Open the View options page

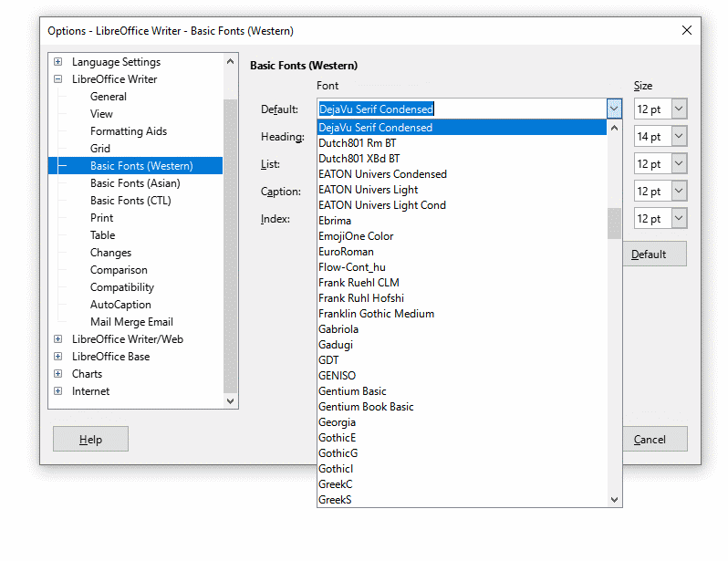(x=101, y=114)
